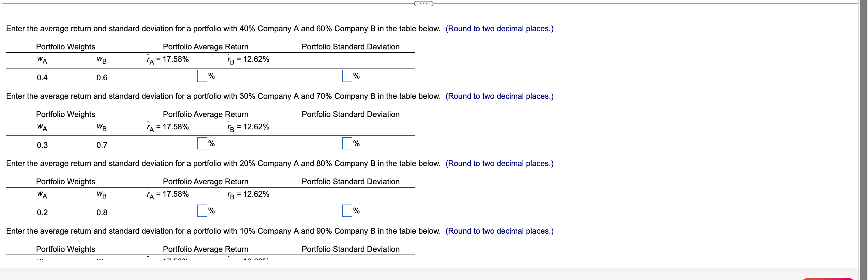Click rounding note in the 20% Company A prompt
Screen dimensions: 868x280
tap(499, 164)
